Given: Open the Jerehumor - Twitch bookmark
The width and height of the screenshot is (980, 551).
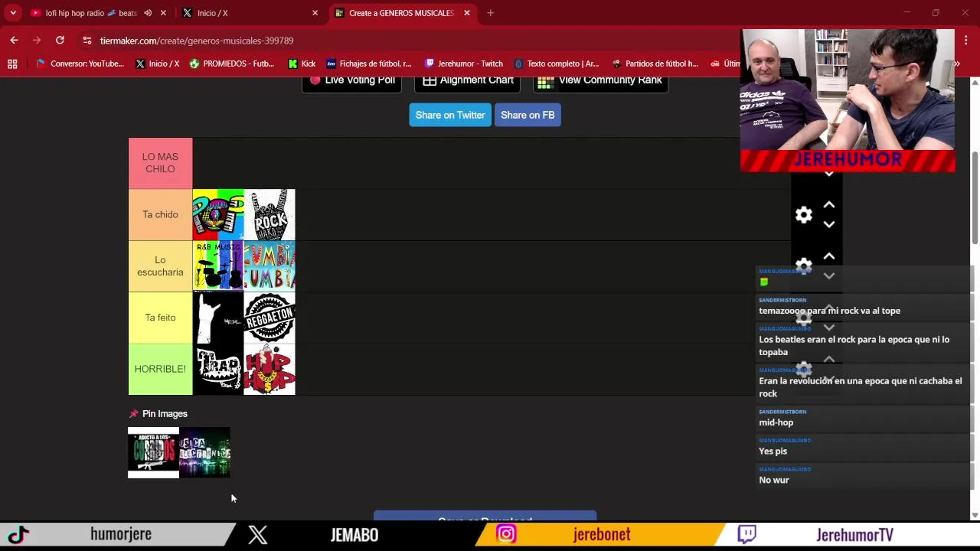Looking at the screenshot, I should (x=464, y=64).
